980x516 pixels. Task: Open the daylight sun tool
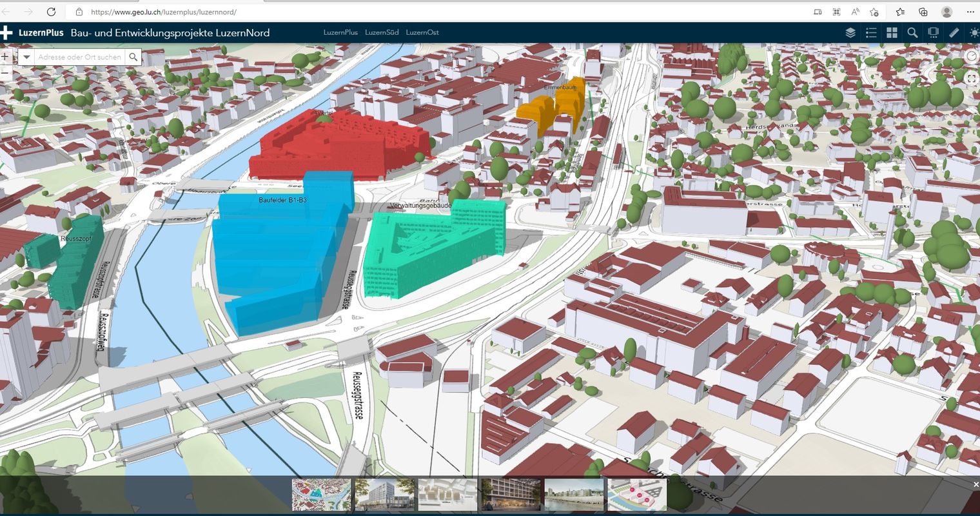tap(974, 32)
